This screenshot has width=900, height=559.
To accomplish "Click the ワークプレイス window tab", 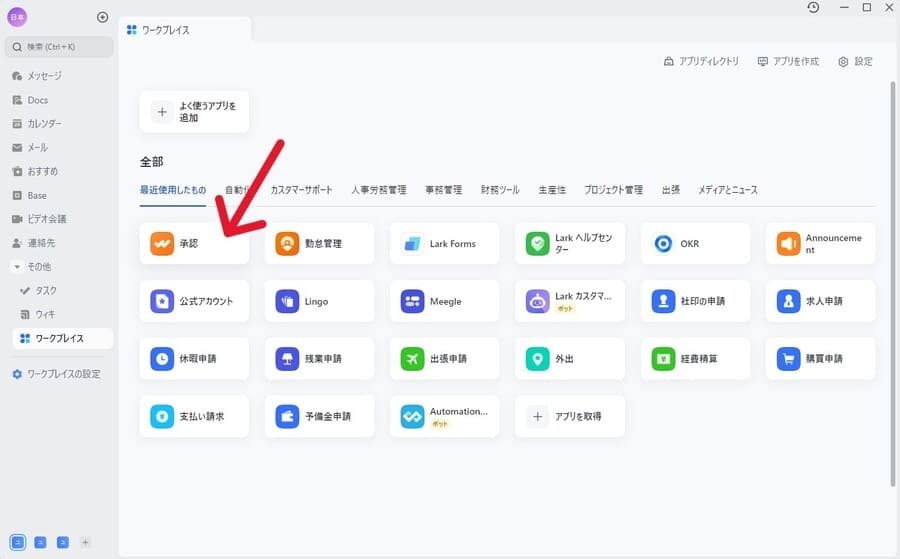I will [x=185, y=30].
